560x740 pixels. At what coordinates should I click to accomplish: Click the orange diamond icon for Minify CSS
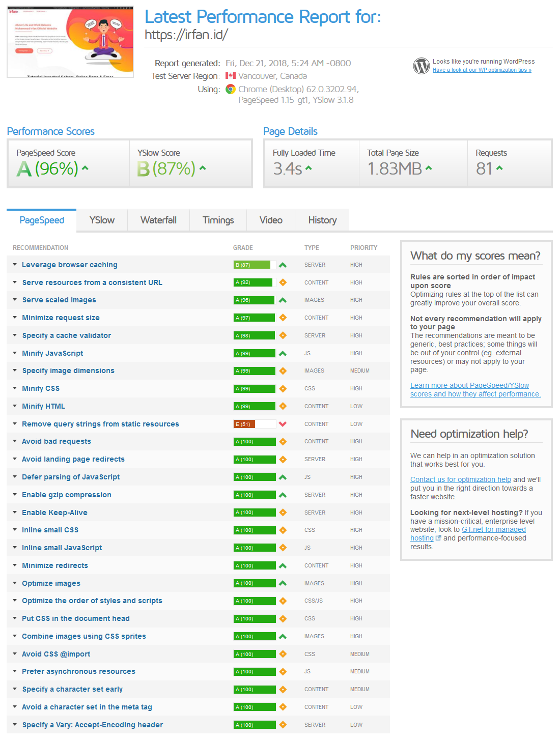[283, 389]
